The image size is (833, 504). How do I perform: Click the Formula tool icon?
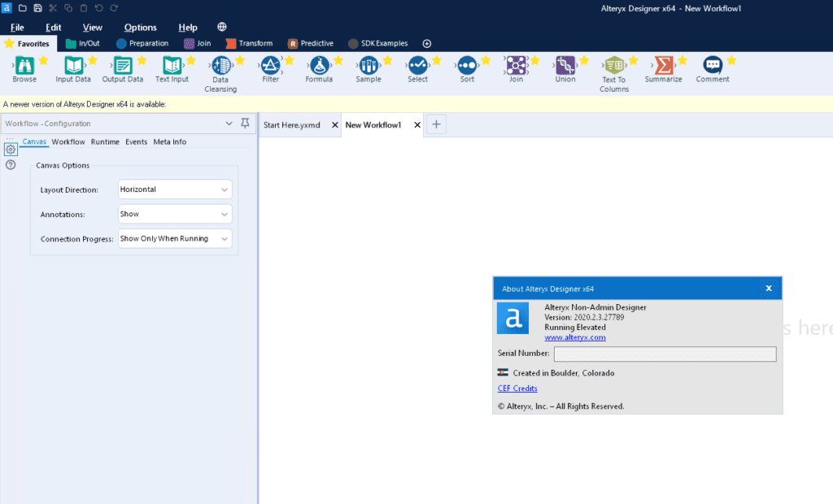coord(319,65)
